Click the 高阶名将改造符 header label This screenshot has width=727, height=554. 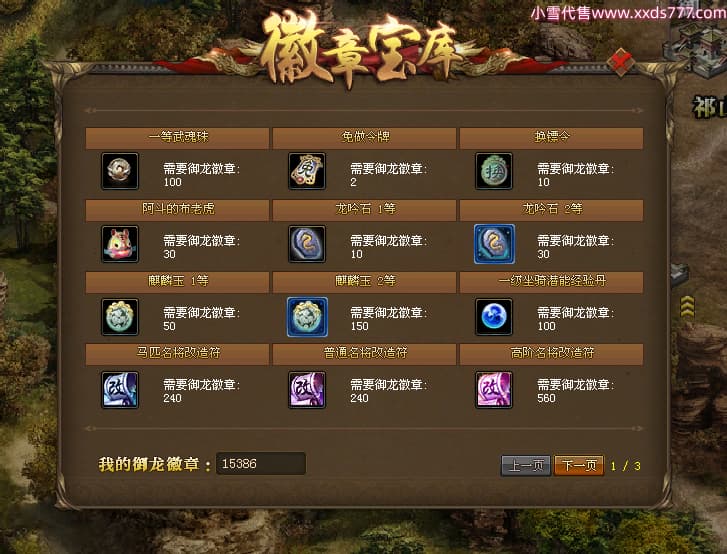pyautogui.click(x=552, y=353)
